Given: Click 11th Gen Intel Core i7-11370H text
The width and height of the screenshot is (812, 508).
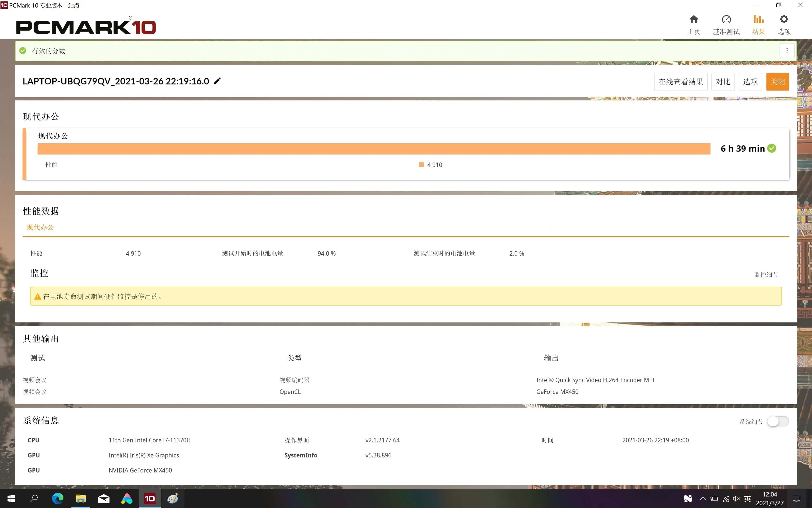Looking at the screenshot, I should click(149, 440).
